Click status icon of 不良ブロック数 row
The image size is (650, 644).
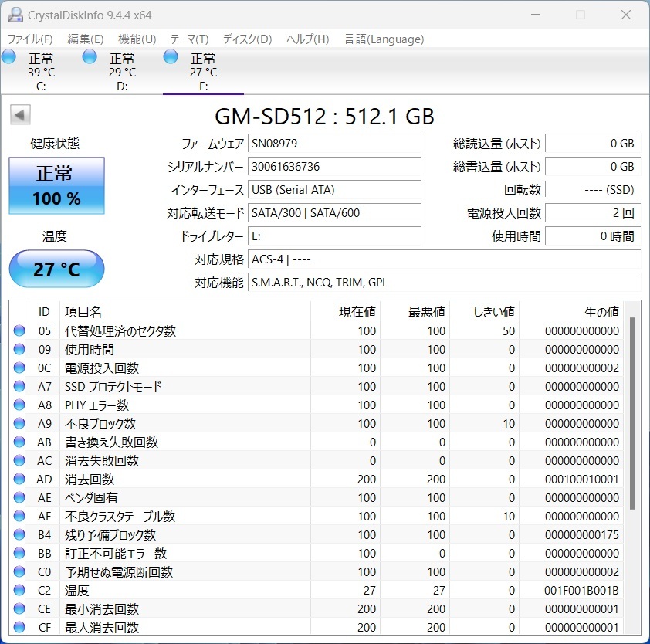[19, 424]
